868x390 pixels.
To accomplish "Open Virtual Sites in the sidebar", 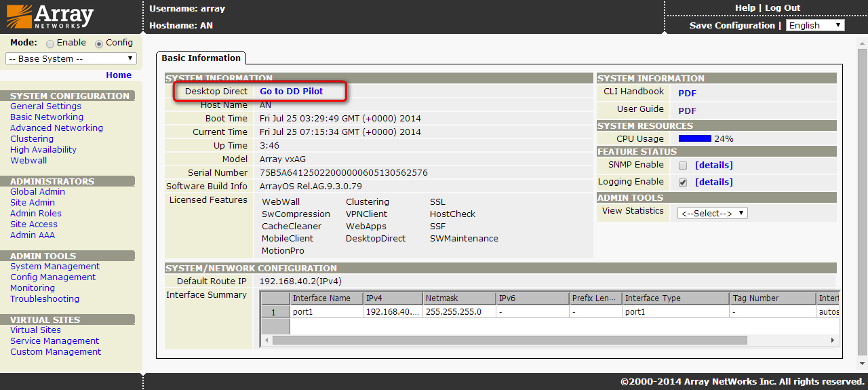I will click(35, 330).
